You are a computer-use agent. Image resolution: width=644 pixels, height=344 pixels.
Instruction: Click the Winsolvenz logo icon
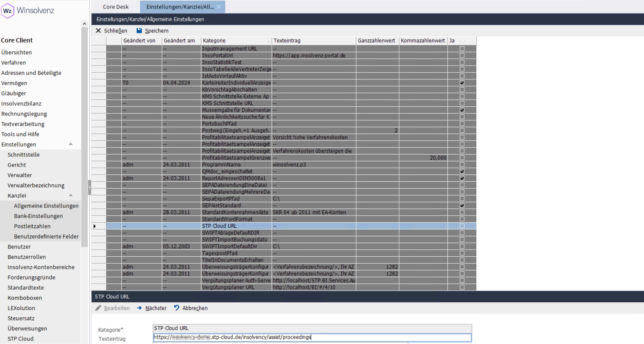click(x=7, y=11)
